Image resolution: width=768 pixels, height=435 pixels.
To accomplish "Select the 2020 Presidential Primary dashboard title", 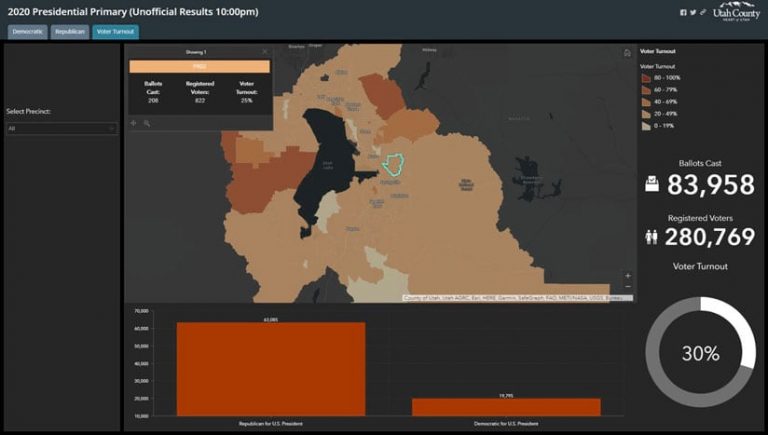I will pos(133,12).
